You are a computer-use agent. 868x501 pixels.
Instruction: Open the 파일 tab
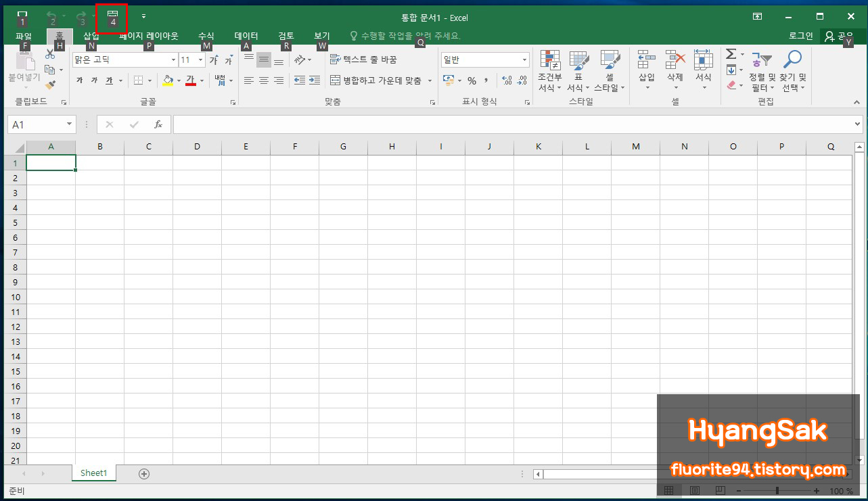24,36
